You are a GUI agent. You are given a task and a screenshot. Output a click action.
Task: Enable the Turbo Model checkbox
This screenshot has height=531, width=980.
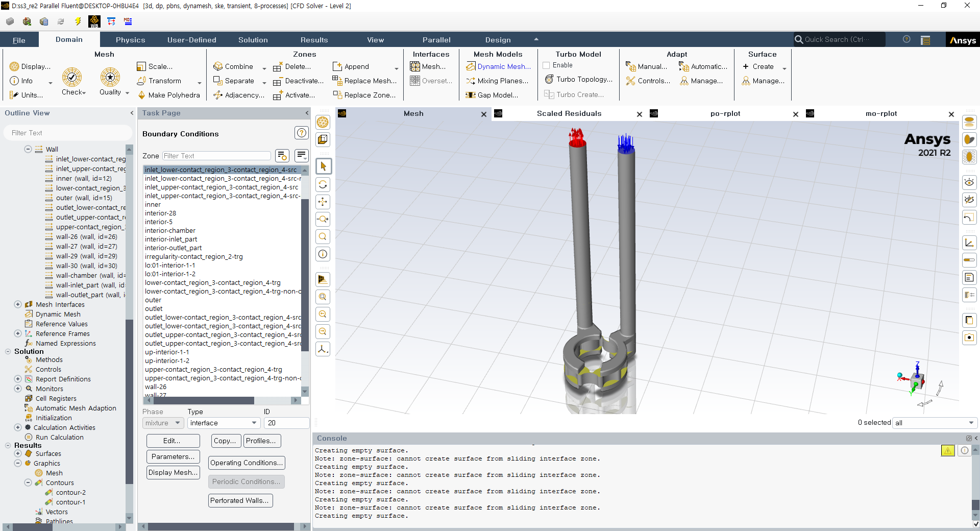point(547,65)
